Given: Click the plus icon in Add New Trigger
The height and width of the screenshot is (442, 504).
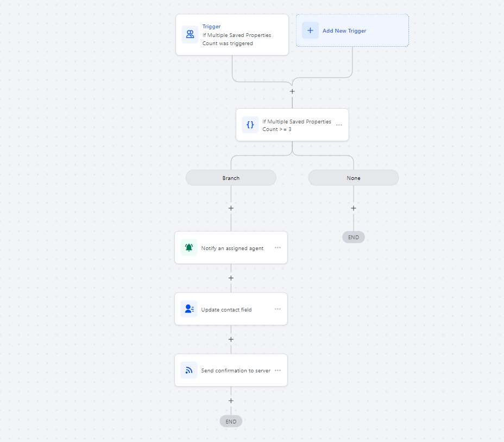Looking at the screenshot, I should click(x=310, y=30).
